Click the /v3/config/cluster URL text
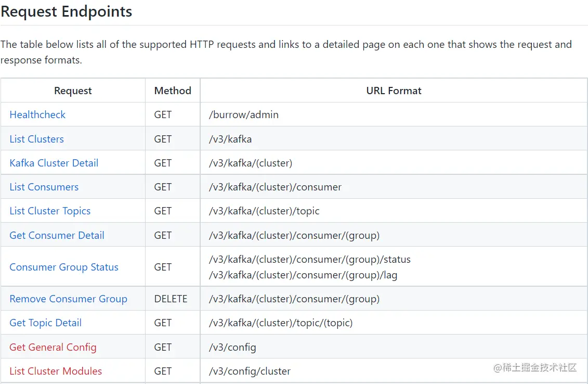Image resolution: width=588 pixels, height=384 pixels. pyautogui.click(x=250, y=371)
